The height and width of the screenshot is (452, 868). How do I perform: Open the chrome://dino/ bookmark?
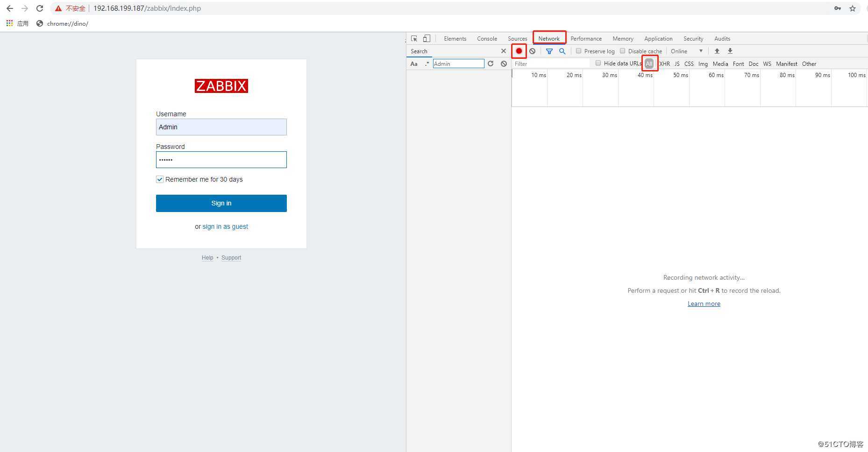pyautogui.click(x=62, y=23)
